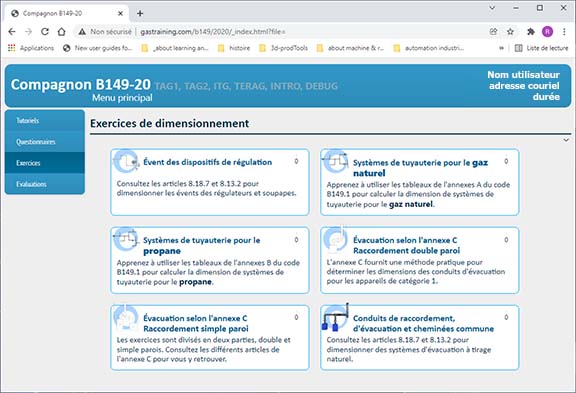Select the 'Compagnon B149-20' browser tab

(66, 14)
